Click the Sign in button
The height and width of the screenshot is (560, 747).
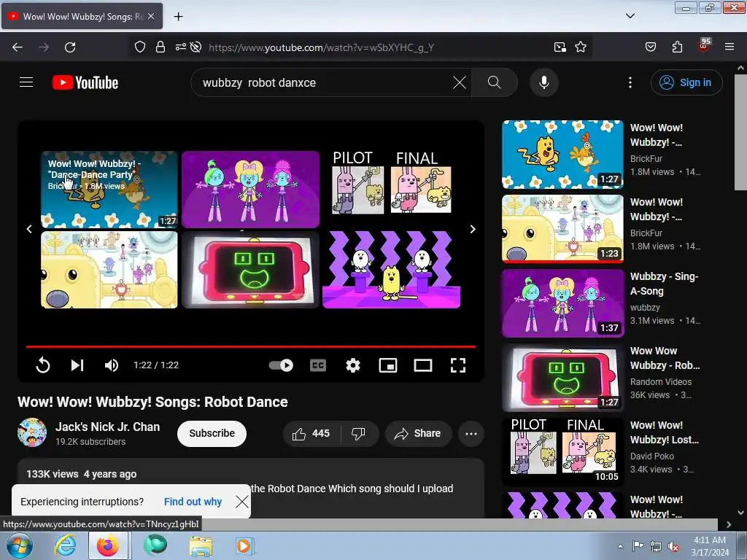coord(686,82)
